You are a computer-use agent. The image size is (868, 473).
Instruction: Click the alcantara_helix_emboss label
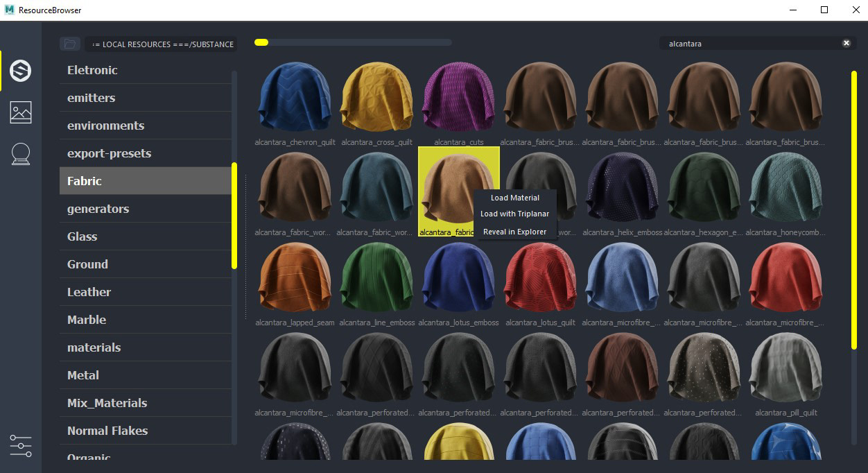[x=622, y=232]
